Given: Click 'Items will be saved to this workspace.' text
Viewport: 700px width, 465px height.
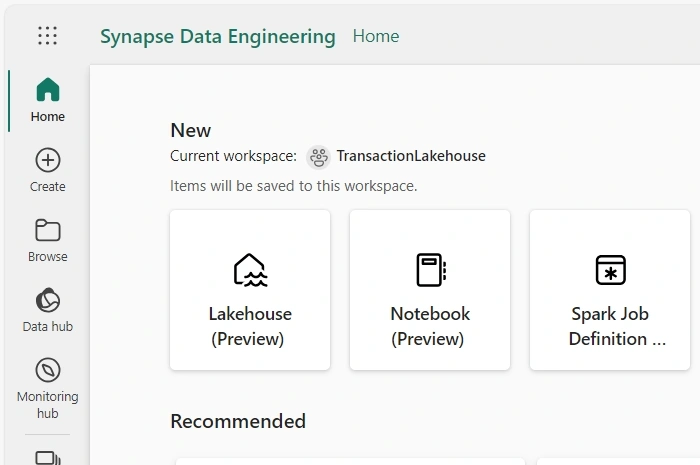Looking at the screenshot, I should (x=293, y=186).
